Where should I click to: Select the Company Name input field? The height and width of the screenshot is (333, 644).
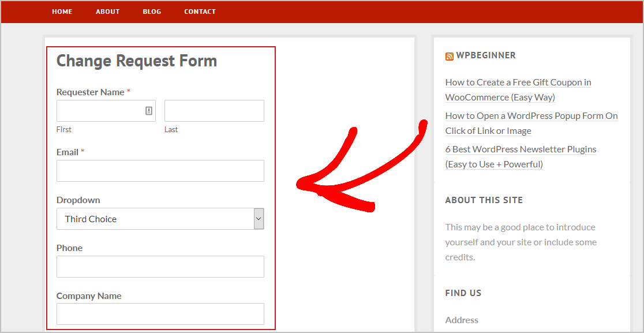pos(160,314)
